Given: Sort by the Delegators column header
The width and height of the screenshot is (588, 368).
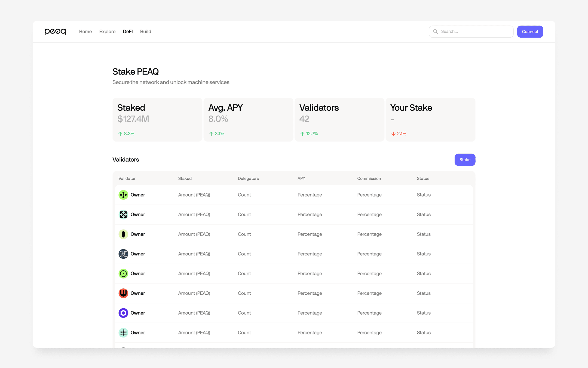Looking at the screenshot, I should (248, 179).
